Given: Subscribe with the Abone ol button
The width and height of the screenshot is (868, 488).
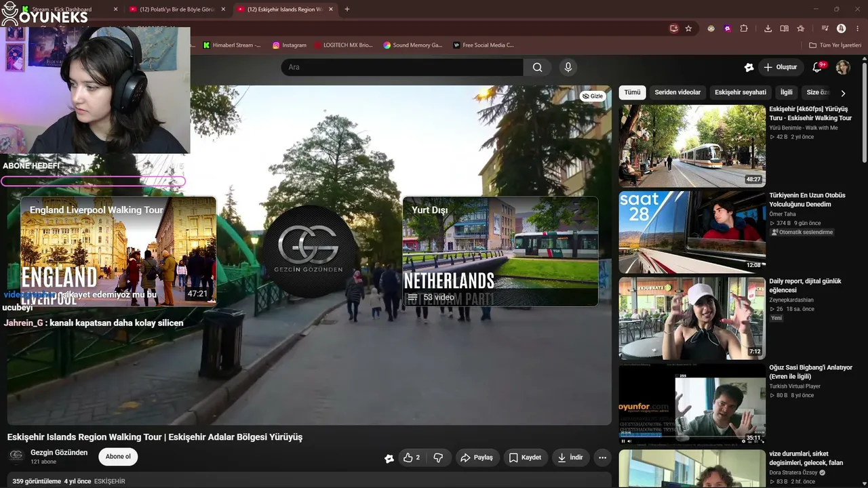Looking at the screenshot, I should [118, 456].
